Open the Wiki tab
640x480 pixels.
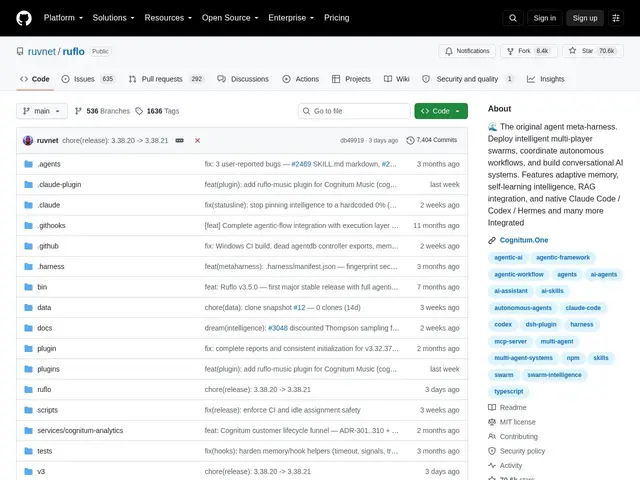[396, 79]
